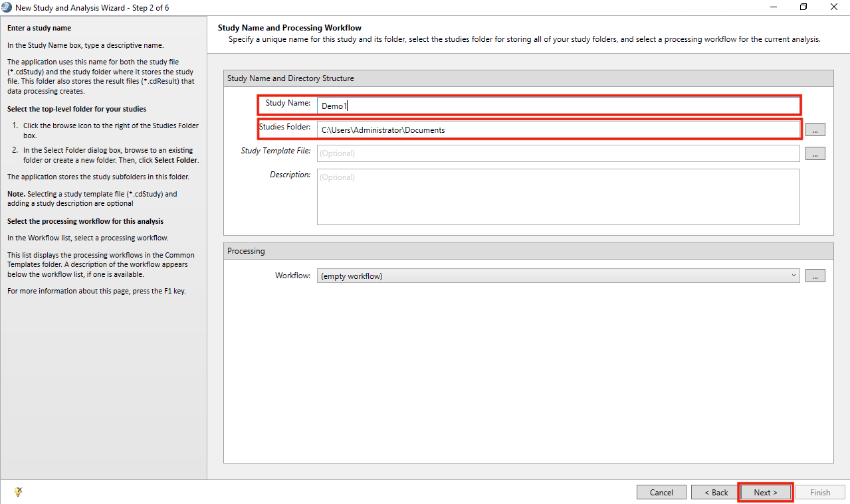Click 'Select the top-level folder for your studies' heading
This screenshot has width=850, height=504.
point(76,109)
